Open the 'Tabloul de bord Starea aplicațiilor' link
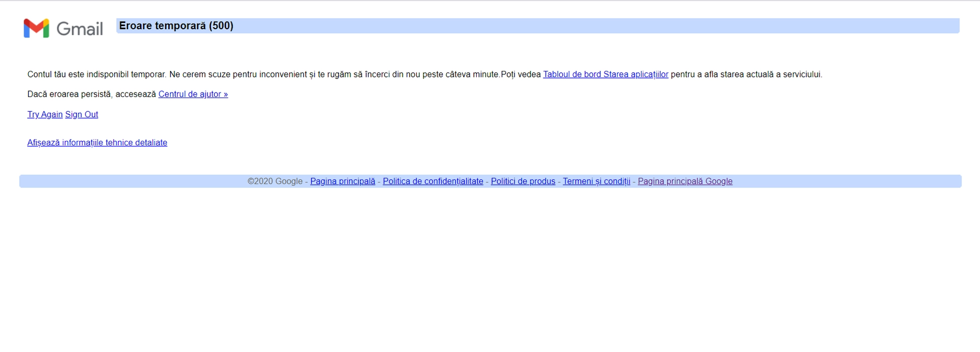This screenshot has width=980, height=352. (605, 74)
